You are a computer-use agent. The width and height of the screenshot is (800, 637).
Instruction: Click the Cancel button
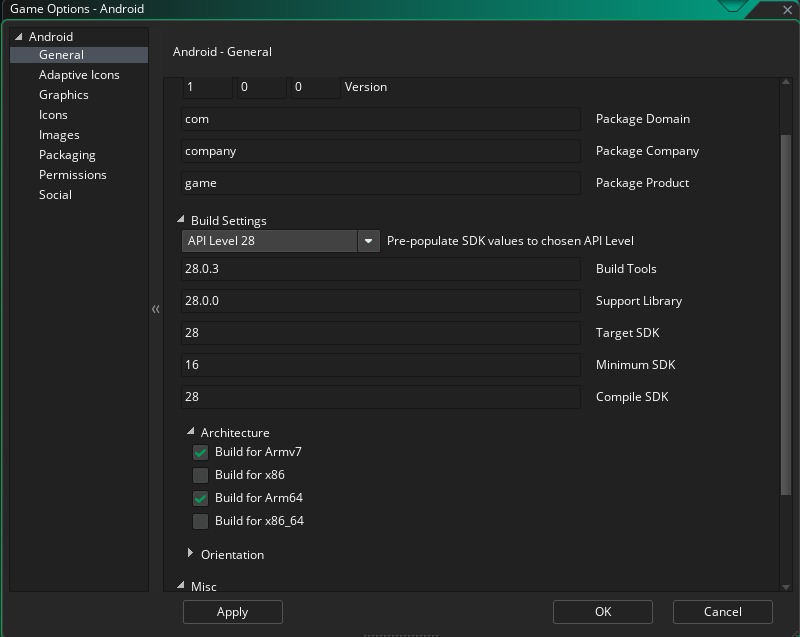point(722,612)
